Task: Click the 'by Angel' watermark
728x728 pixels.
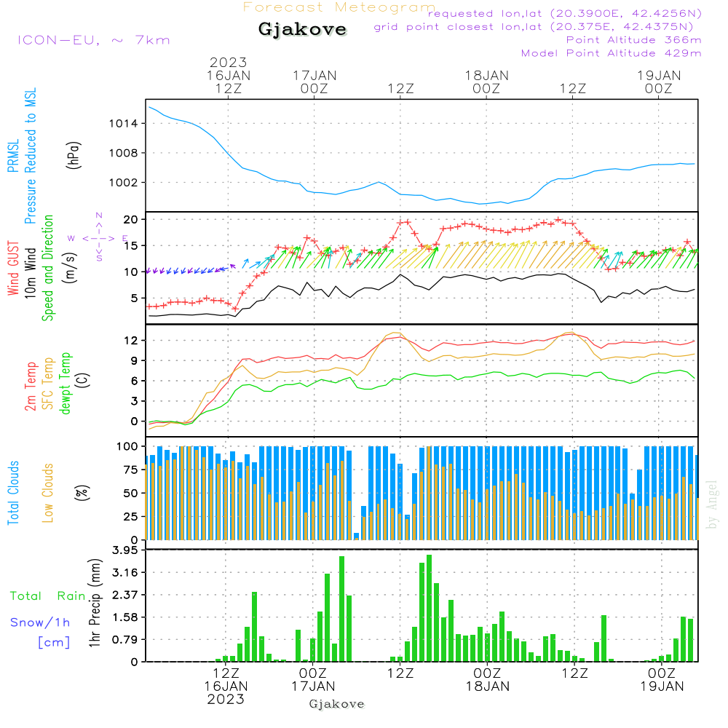Action: click(x=711, y=505)
